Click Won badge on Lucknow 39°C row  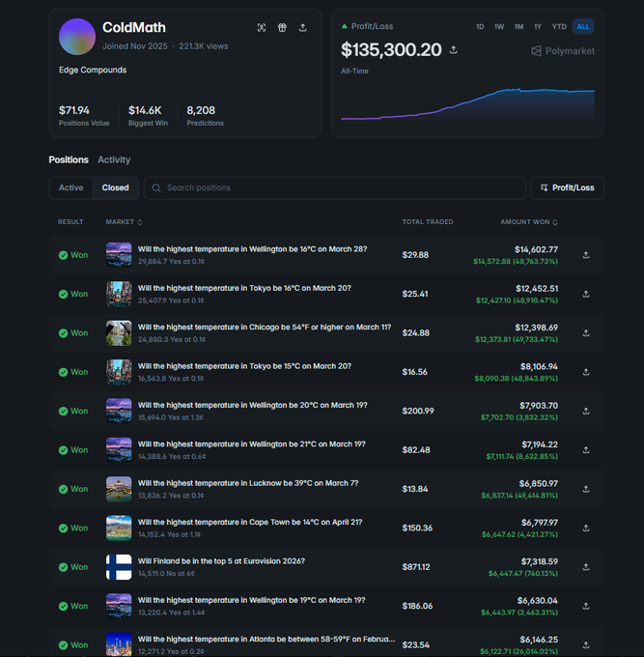click(73, 489)
